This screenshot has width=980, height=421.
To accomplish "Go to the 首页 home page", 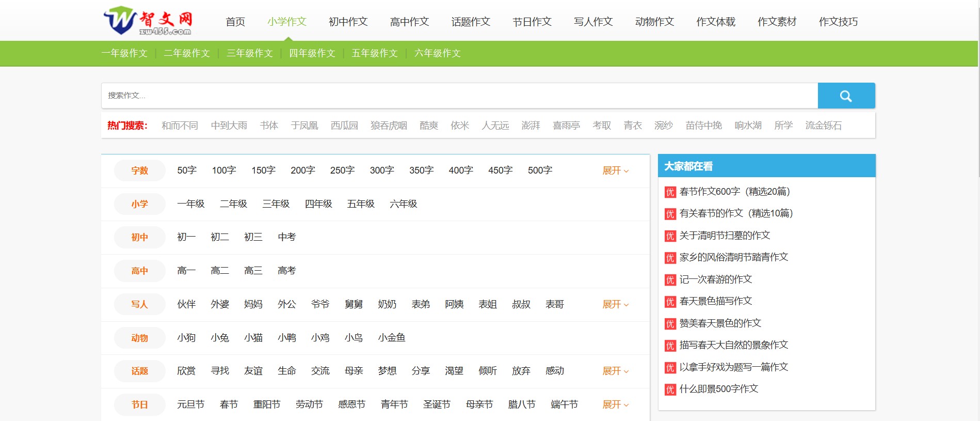I will 235,22.
